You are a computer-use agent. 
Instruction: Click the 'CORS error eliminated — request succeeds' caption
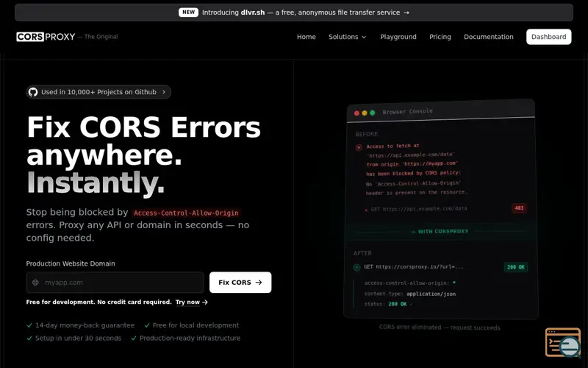(440, 328)
